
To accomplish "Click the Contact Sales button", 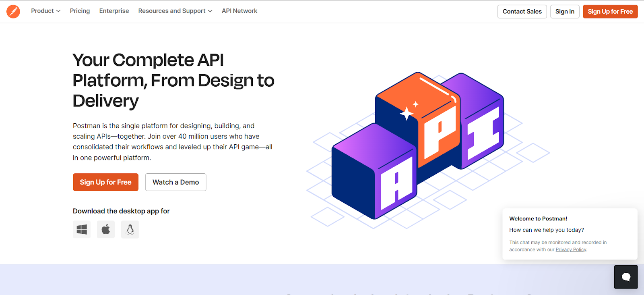I will [x=522, y=12].
